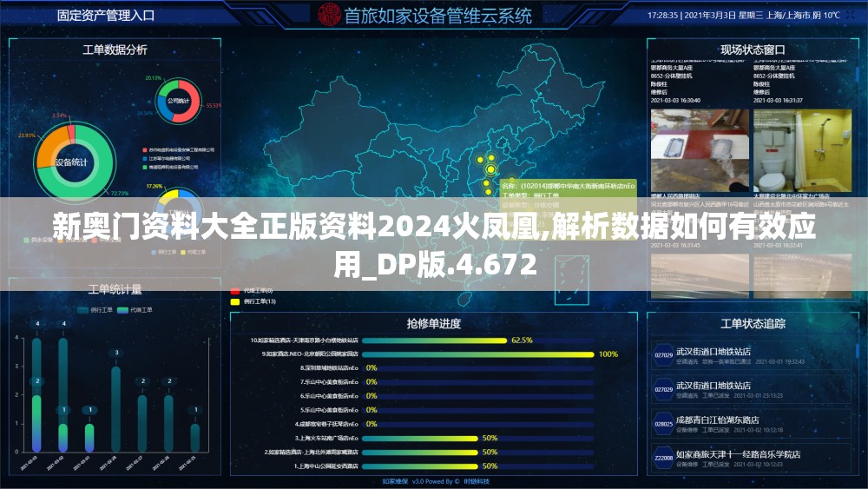The width and height of the screenshot is (868, 489).
Task: Click the 2.如家精选酒店 上海北外滩 50% progress bar
Action: [x=420, y=452]
